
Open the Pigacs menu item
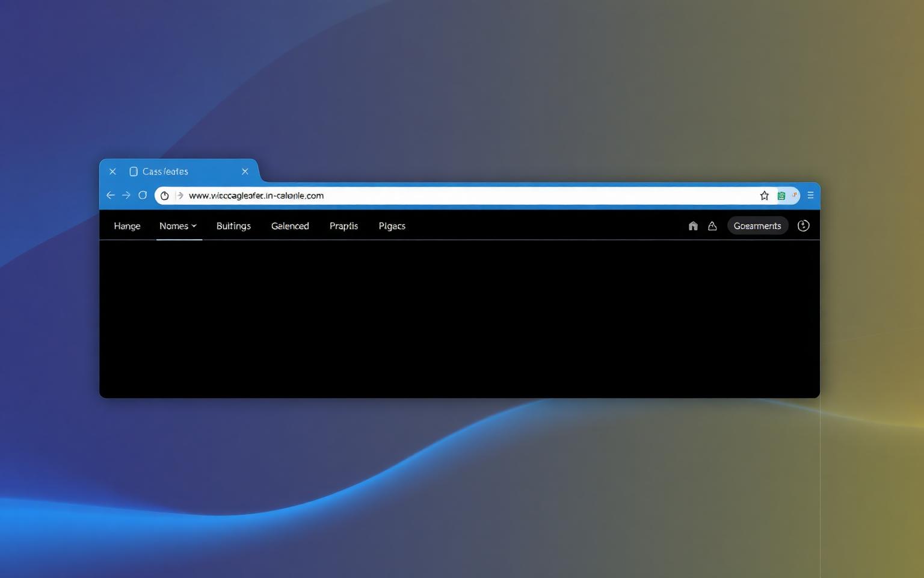[x=392, y=226]
